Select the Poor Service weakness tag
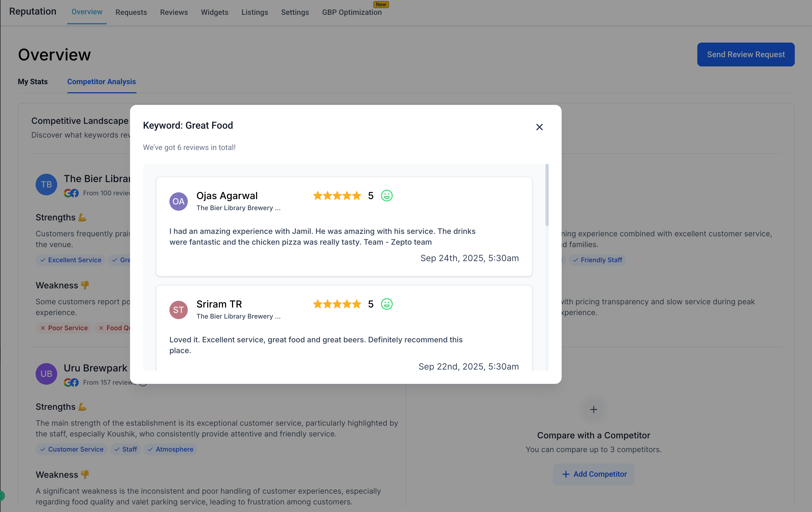The image size is (812, 512). pos(64,328)
